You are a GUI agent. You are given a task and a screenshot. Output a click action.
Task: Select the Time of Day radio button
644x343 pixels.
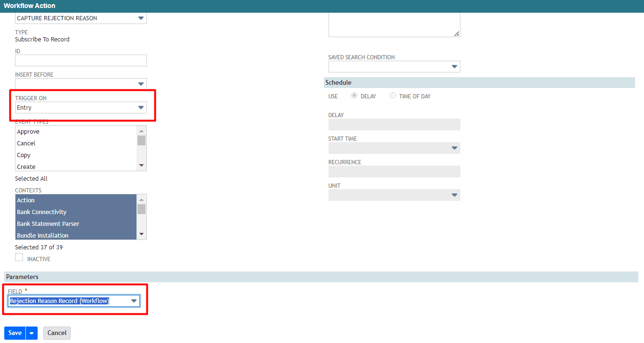[x=393, y=96]
